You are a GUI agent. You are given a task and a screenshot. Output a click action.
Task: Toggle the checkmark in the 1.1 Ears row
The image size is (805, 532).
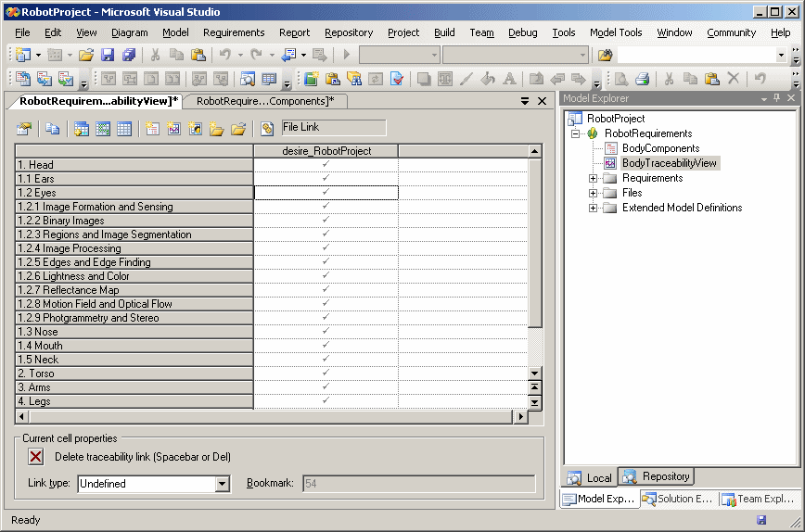click(x=326, y=178)
